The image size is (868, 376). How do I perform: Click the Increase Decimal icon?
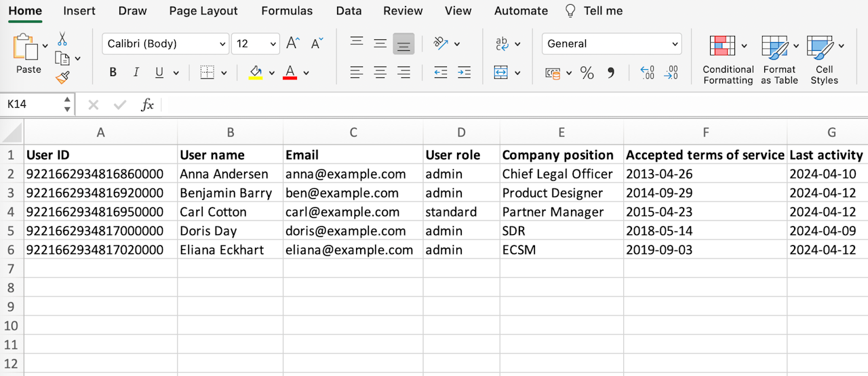tap(647, 73)
